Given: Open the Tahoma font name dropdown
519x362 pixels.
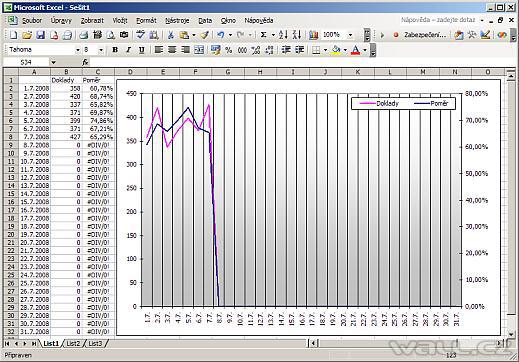Looking at the screenshot, I should tap(77, 50).
